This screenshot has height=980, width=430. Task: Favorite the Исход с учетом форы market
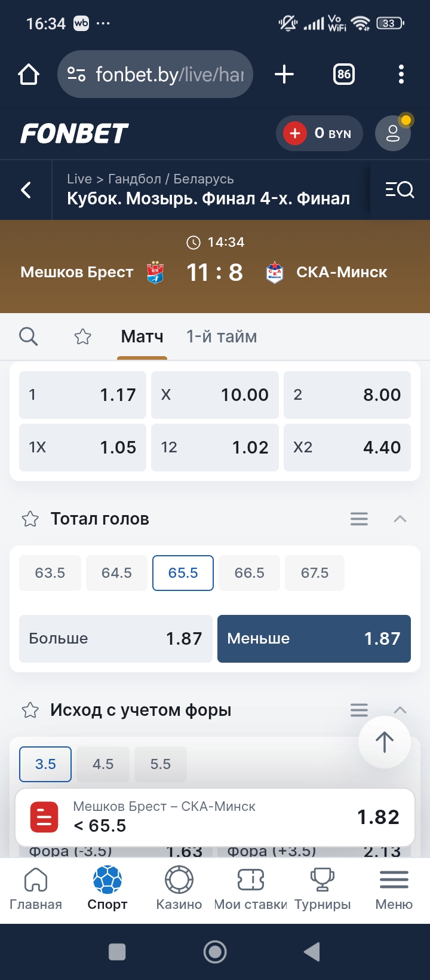coord(30,710)
